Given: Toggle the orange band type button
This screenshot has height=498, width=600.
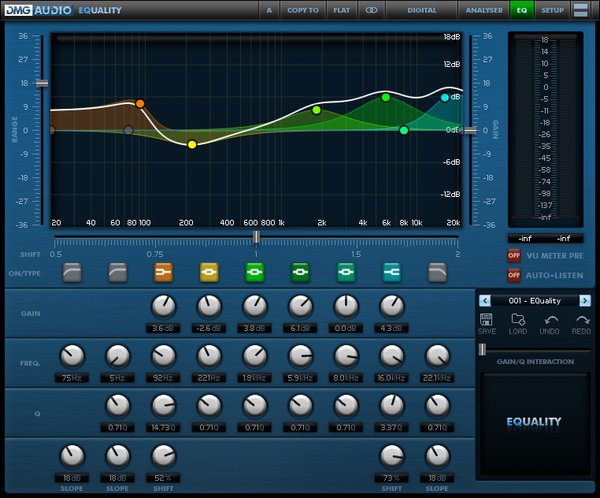Looking at the screenshot, I should click(x=163, y=271).
